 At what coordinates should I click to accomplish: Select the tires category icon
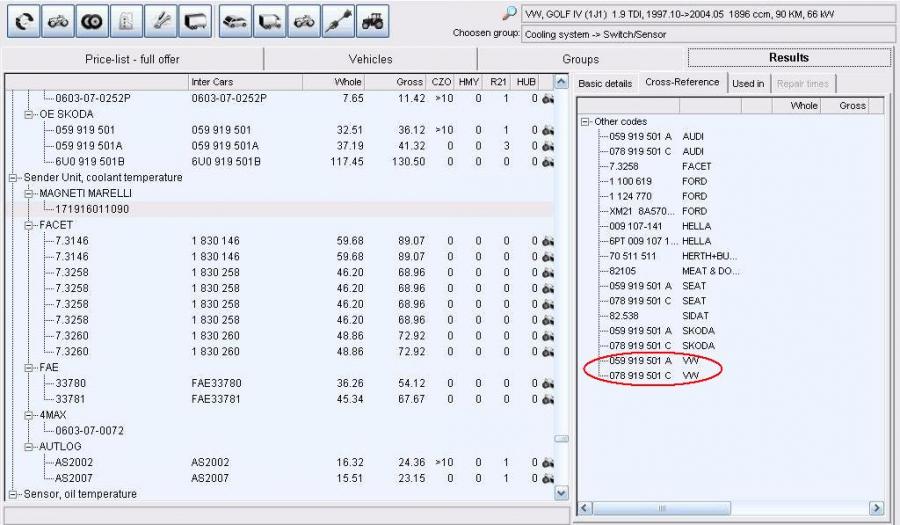[93, 20]
